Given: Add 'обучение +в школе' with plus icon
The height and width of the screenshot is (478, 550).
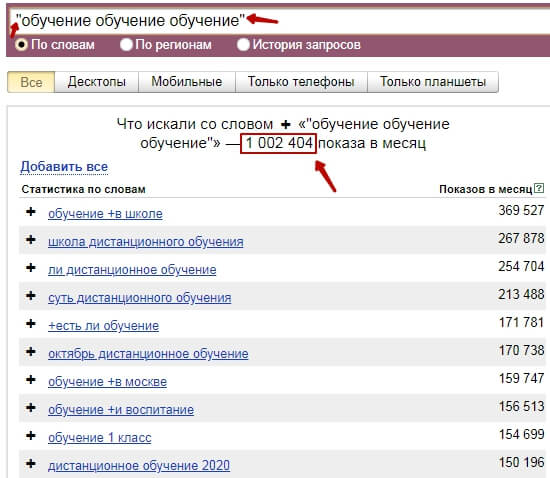Looking at the screenshot, I should tap(31, 211).
